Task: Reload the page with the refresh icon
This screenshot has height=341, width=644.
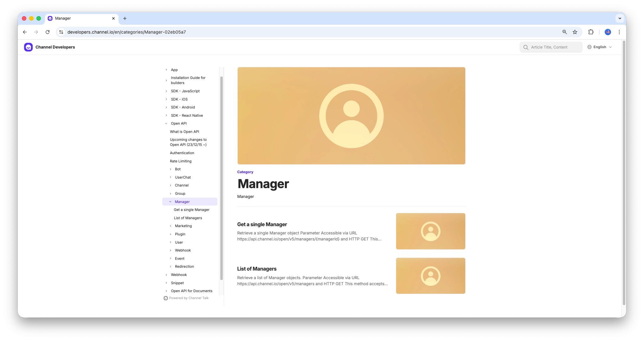Action: coord(48,32)
